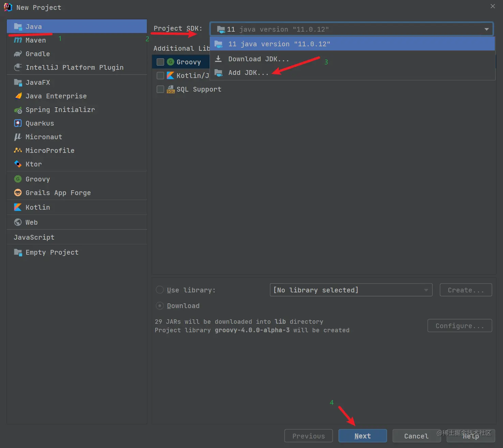This screenshot has width=503, height=448.
Task: Select Ktor label
Action: click(x=34, y=164)
